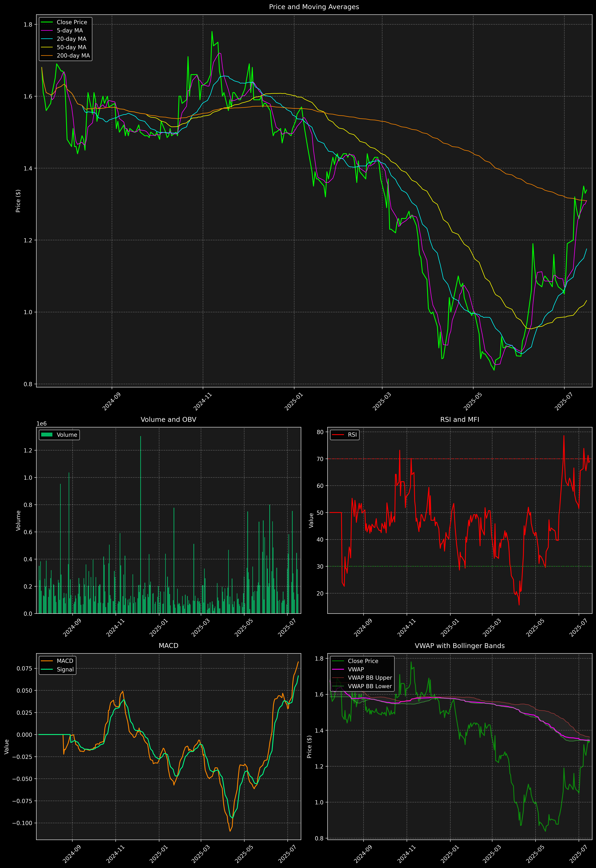Click the "1.2" tick on top chart y-axis
Screen dimensions: 596x868
pos(28,240)
